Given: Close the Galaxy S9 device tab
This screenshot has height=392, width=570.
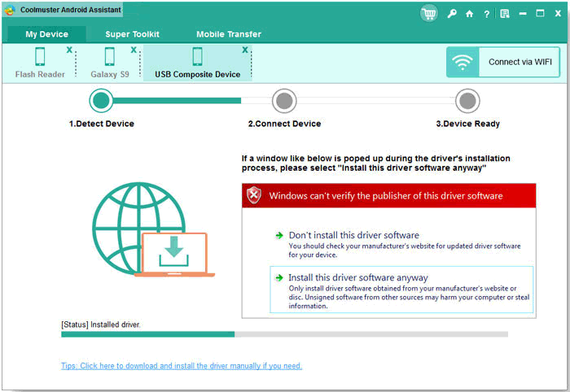Looking at the screenshot, I should (x=134, y=50).
